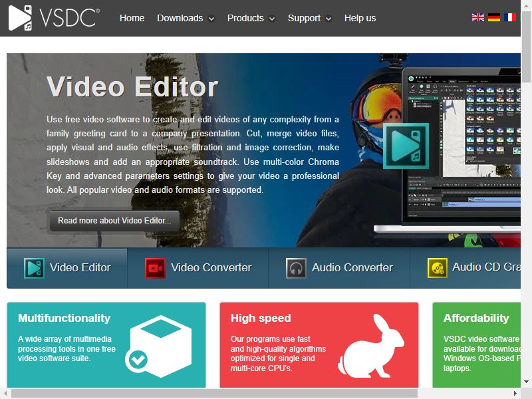Screen dimensions: 532x399
Task: Click the scroll right arrow
Action: tap(515, 394)
